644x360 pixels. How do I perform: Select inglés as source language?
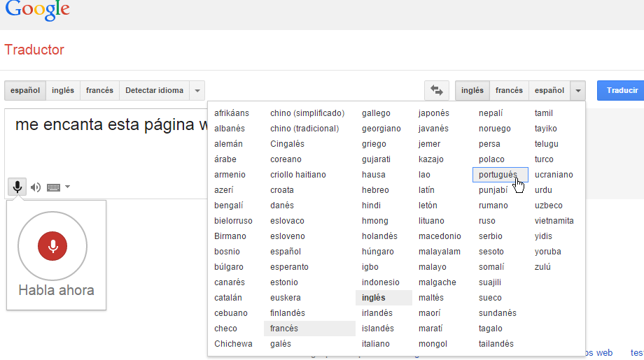click(x=63, y=90)
